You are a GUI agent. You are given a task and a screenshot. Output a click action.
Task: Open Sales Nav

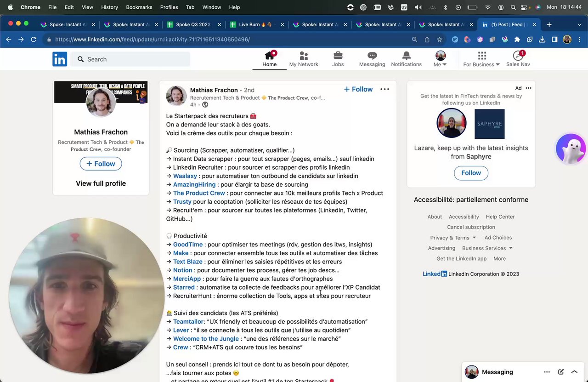pos(518,59)
